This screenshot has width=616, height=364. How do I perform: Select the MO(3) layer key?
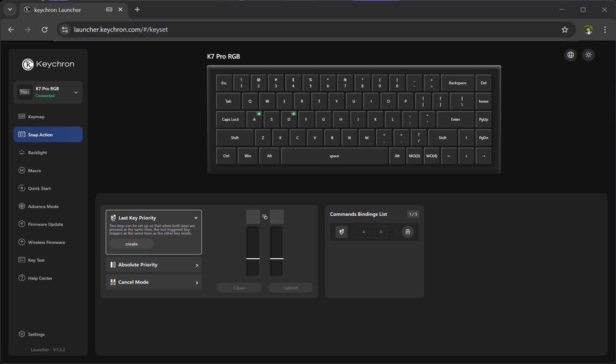tap(414, 156)
